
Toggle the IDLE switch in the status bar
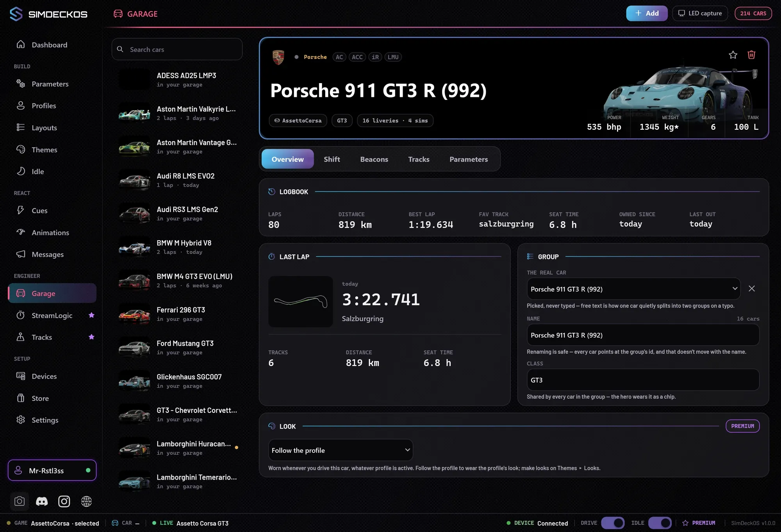click(660, 523)
